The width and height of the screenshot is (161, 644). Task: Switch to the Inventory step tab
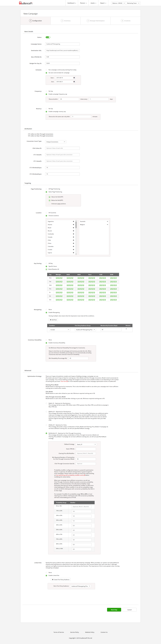click(x=66, y=21)
